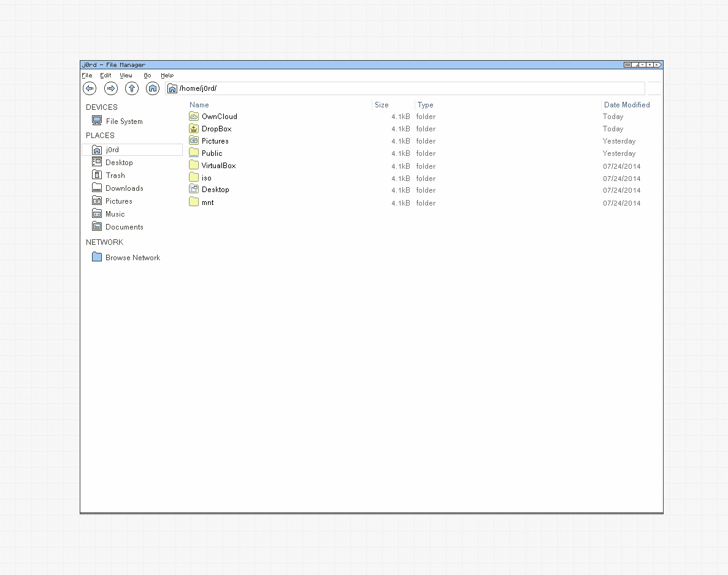The height and width of the screenshot is (575, 728).
Task: Click the Desktop folder icon in file list
Action: (194, 189)
